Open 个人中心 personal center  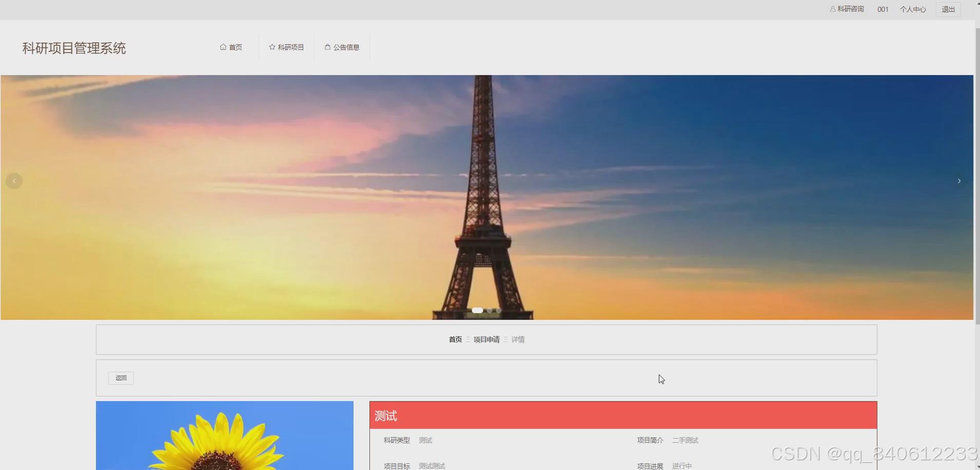point(913,9)
